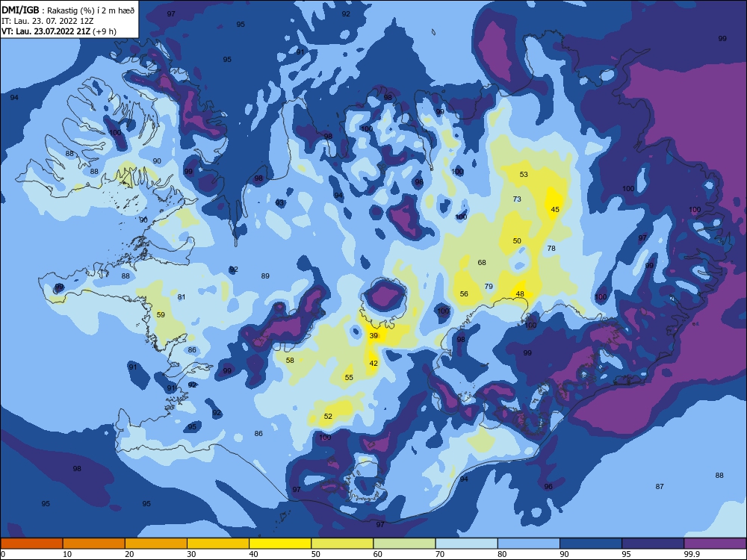
Task: Select the map value 48
Action: tap(520, 293)
